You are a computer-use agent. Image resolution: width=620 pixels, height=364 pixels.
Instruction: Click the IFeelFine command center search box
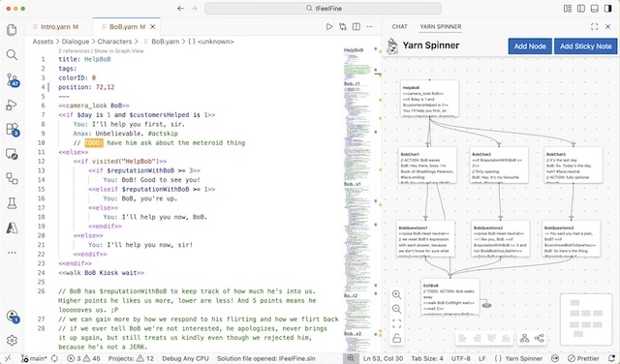[x=323, y=9]
